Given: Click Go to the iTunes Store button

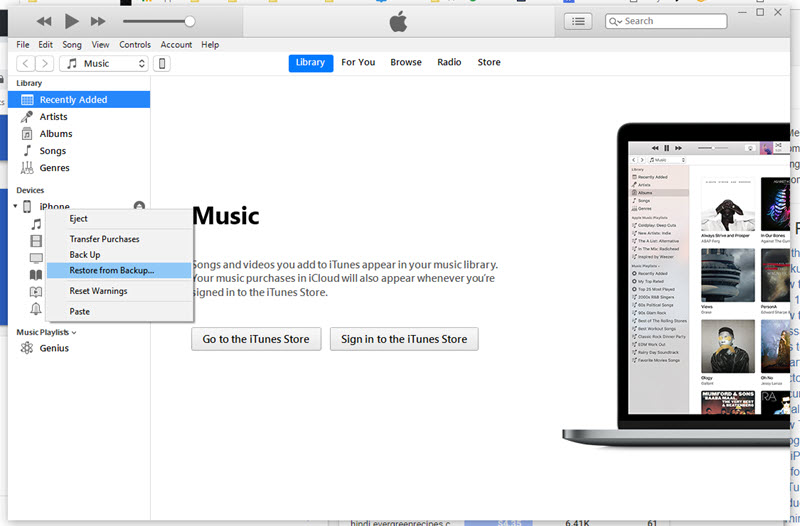Looking at the screenshot, I should (256, 339).
